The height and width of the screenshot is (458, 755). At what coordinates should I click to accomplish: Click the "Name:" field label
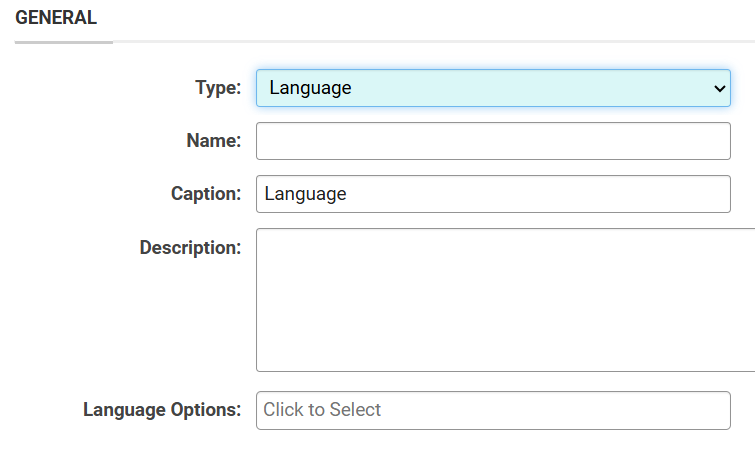(x=213, y=141)
